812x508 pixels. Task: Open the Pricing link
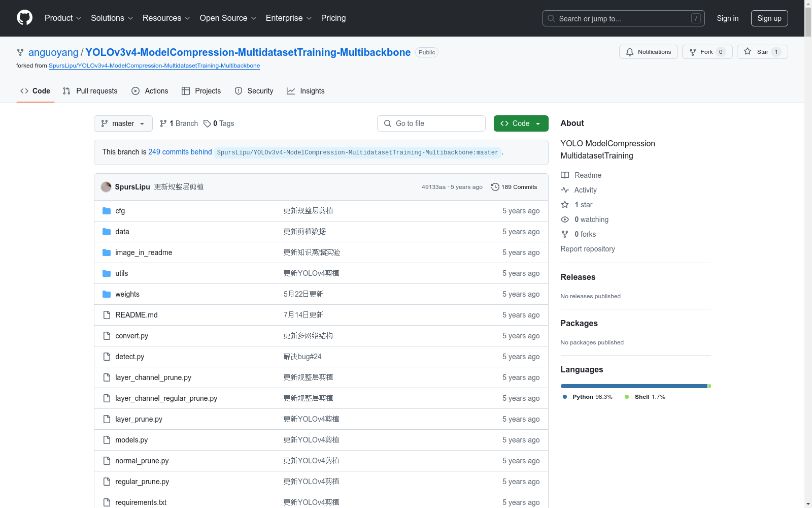point(333,18)
